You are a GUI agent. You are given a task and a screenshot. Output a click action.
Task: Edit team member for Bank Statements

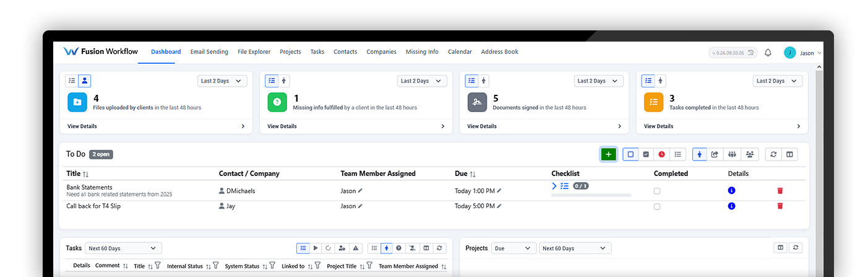coord(360,191)
